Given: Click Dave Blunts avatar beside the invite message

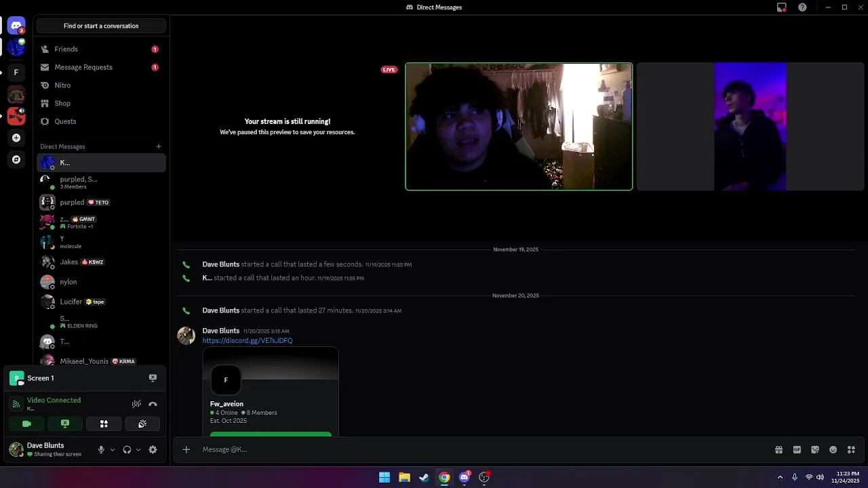Looking at the screenshot, I should click(186, 335).
